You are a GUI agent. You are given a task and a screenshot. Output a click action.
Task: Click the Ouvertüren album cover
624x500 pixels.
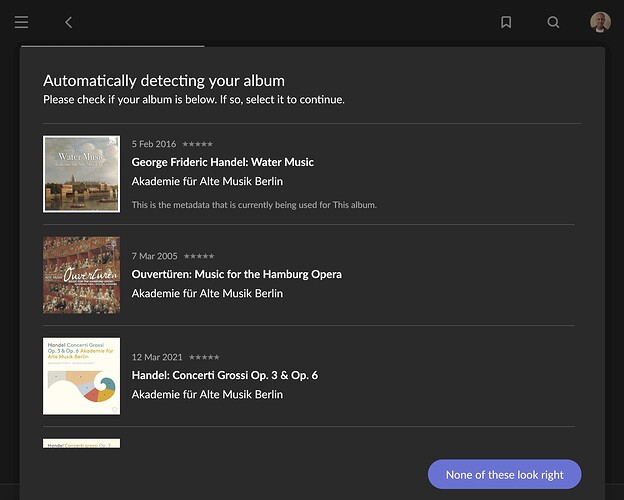pos(81,275)
